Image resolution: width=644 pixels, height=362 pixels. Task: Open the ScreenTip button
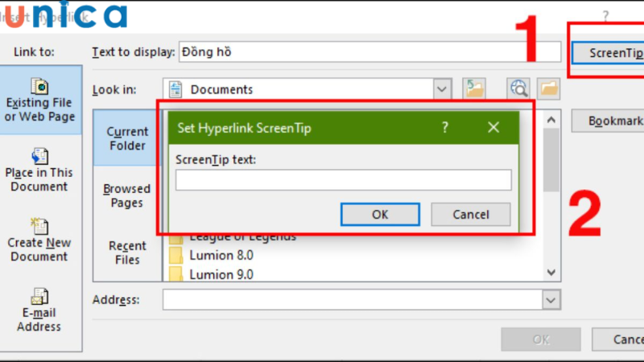pos(609,53)
